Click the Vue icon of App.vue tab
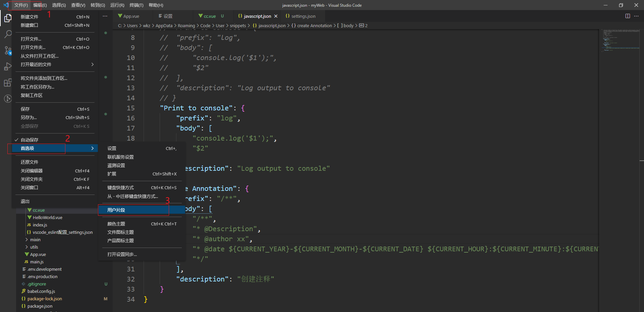The image size is (644, 312). (x=120, y=16)
